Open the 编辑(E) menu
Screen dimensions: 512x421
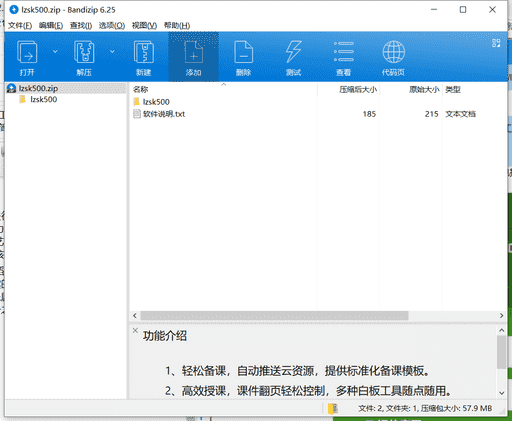(x=51, y=25)
